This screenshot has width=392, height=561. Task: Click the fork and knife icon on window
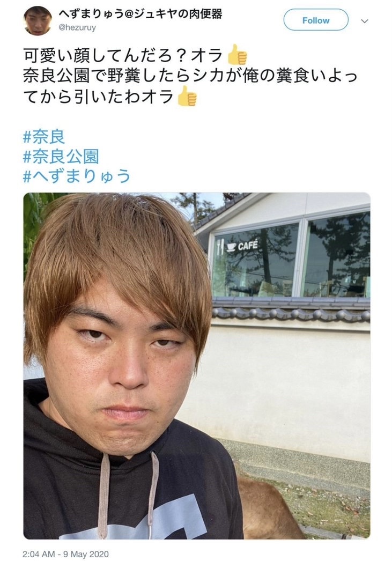click(220, 247)
